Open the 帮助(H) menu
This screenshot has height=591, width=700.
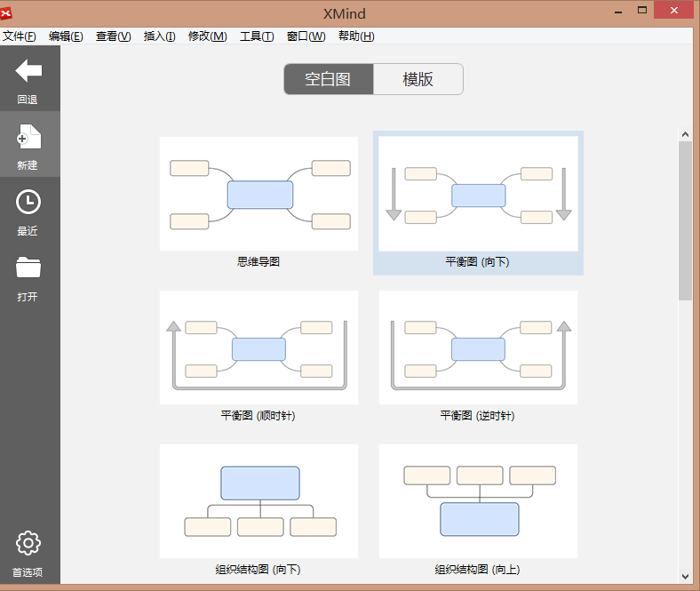coord(356,36)
